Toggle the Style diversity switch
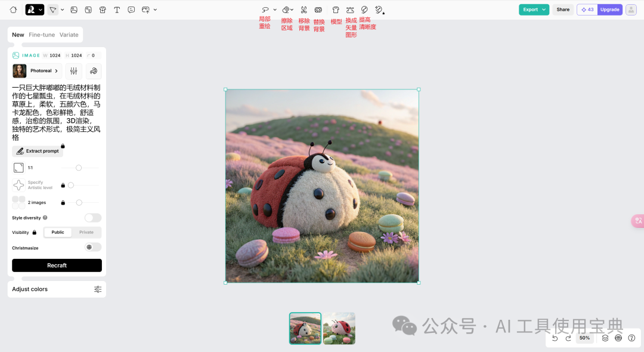This screenshot has height=352, width=644. [x=92, y=217]
